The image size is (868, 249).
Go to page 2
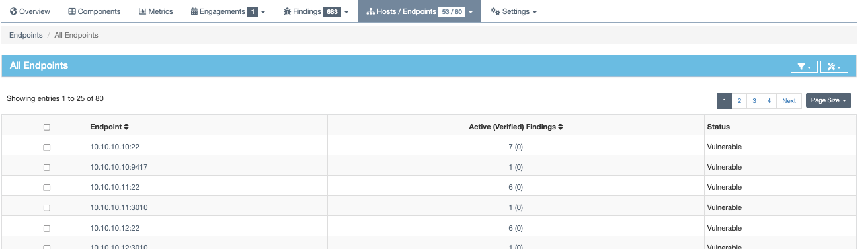click(x=739, y=100)
